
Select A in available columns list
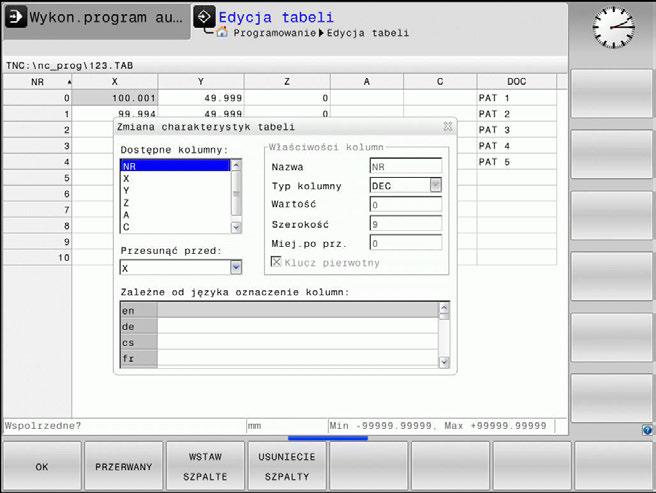175,215
